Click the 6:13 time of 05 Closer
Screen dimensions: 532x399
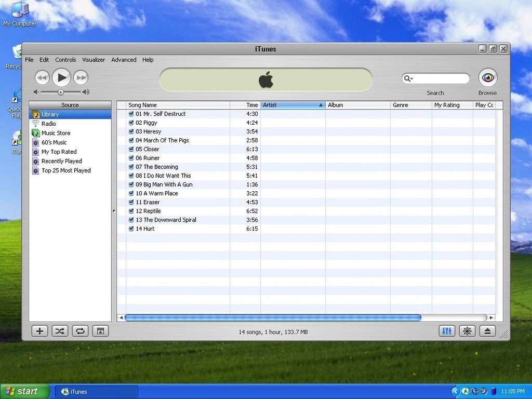point(252,149)
